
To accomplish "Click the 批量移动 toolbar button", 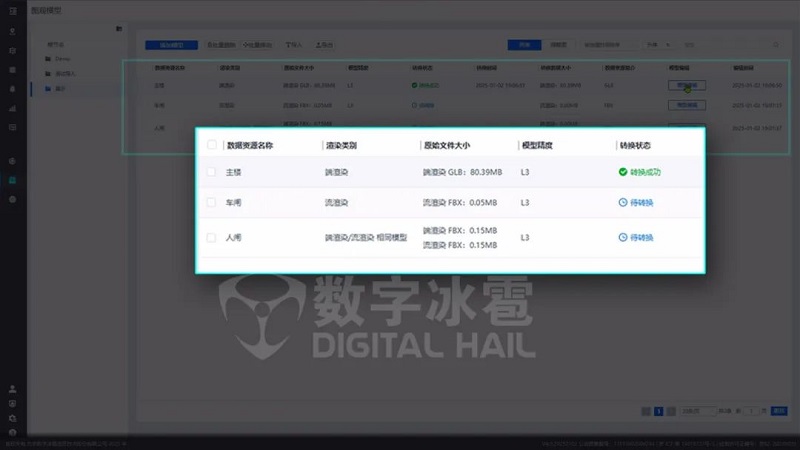I will (258, 45).
